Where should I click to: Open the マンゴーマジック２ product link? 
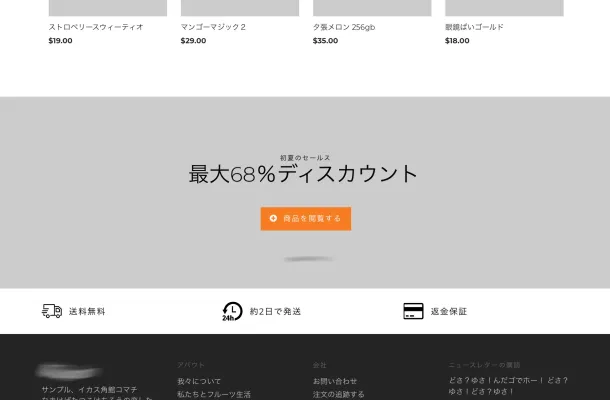click(213, 27)
